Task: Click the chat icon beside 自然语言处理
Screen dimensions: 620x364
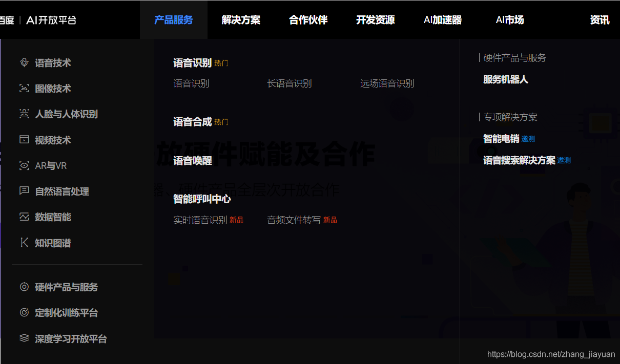Action: pos(24,191)
